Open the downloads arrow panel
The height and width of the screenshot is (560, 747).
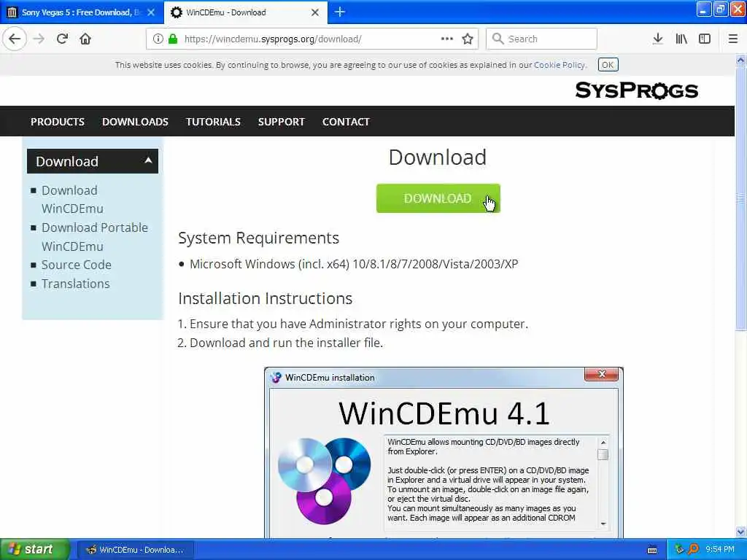click(658, 39)
